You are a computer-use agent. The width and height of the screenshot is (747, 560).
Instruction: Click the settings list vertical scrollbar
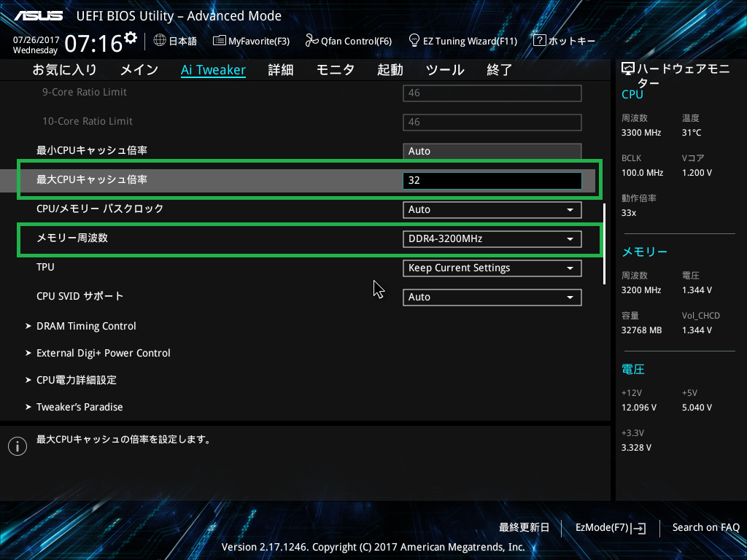pyautogui.click(x=604, y=244)
